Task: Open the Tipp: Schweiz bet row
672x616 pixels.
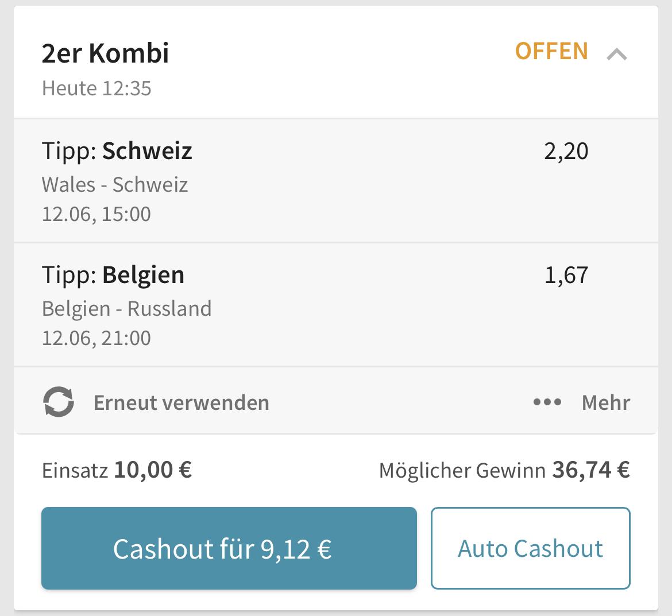Action: [x=336, y=181]
